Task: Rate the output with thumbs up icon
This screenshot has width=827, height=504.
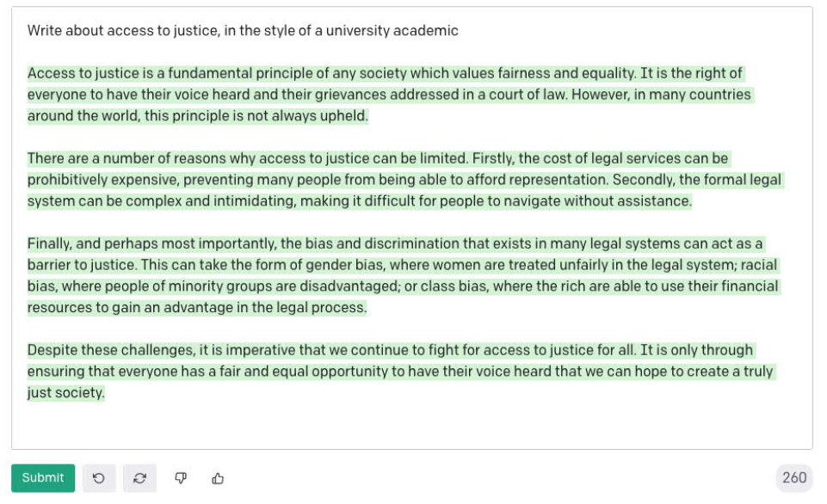Action: [218, 478]
